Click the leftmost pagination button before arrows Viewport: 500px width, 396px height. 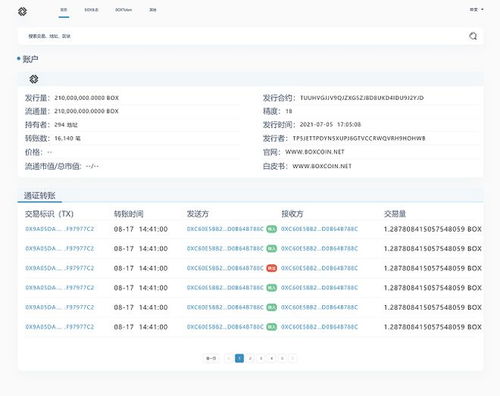[x=211, y=358]
